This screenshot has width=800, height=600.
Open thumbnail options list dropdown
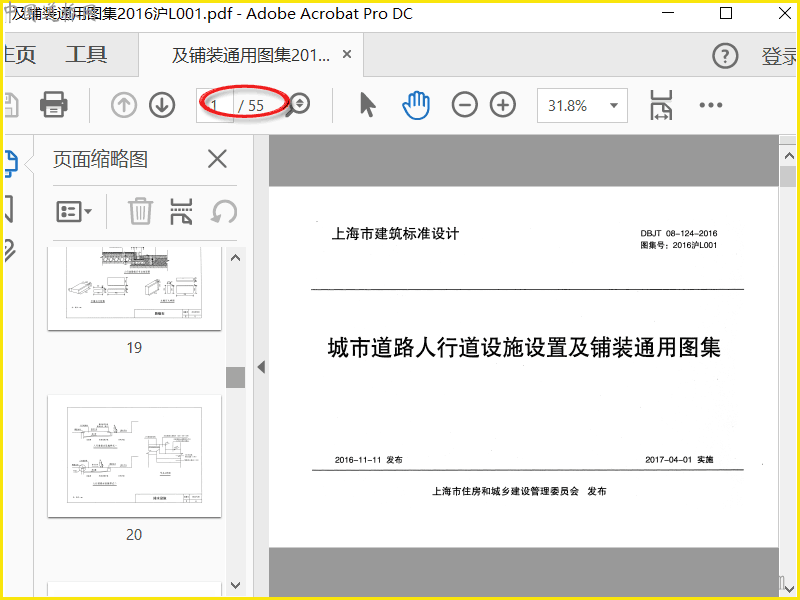tap(73, 211)
